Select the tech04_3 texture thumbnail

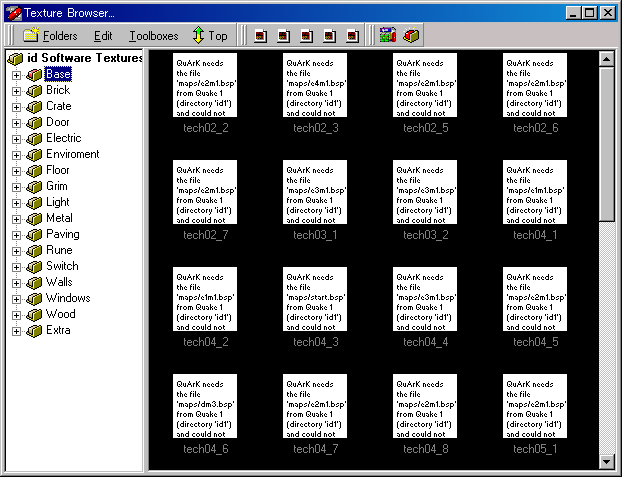coord(315,299)
